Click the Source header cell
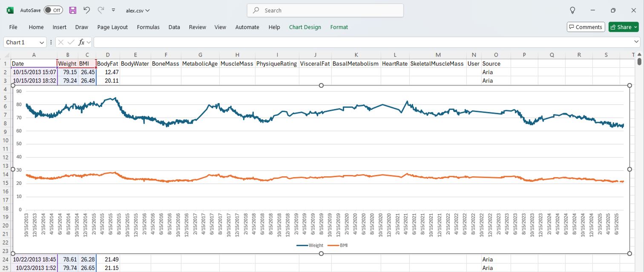The image size is (644, 272). [x=496, y=63]
